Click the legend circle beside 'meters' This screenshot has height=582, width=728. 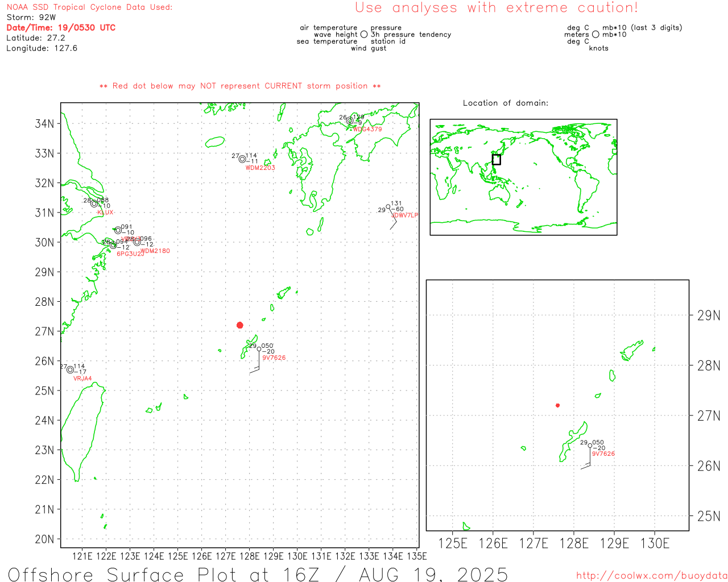point(595,35)
